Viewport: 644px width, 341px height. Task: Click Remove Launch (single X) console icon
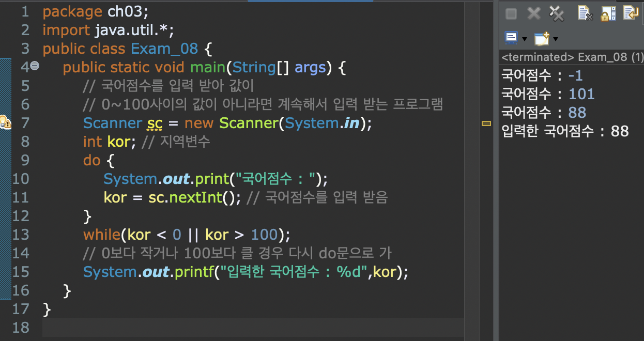pos(533,13)
